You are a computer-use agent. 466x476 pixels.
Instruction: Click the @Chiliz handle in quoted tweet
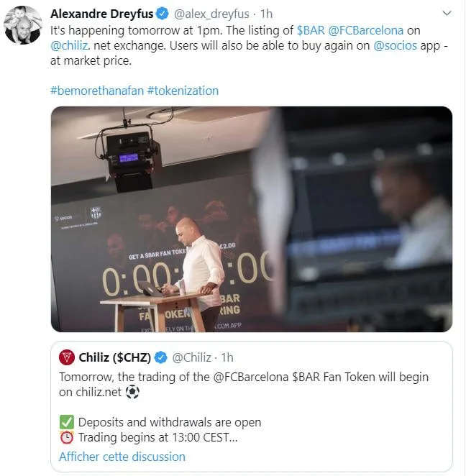[191, 357]
